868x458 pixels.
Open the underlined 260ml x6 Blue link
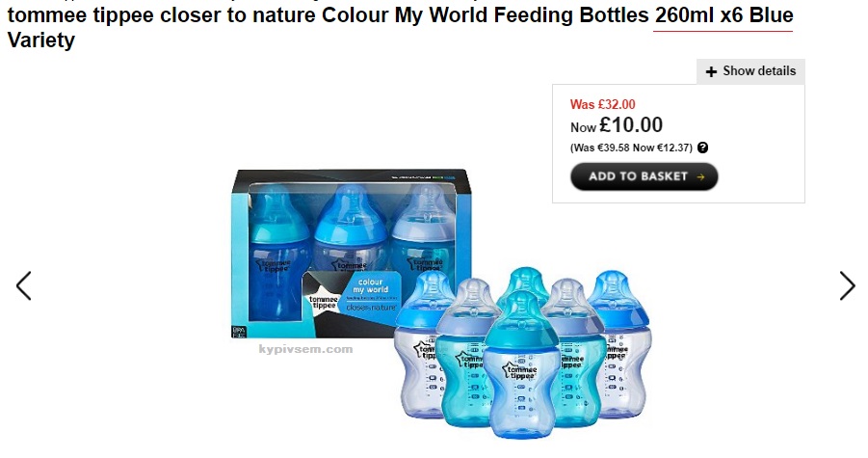click(723, 15)
